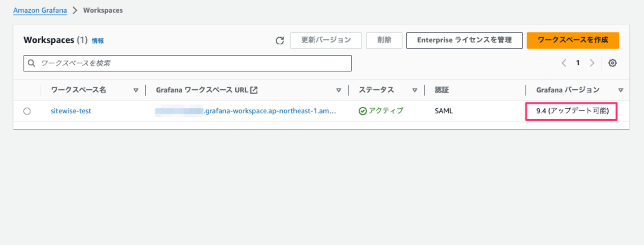The image size is (644, 245).
Task: Click the 更新バージョン button
Action: (326, 40)
